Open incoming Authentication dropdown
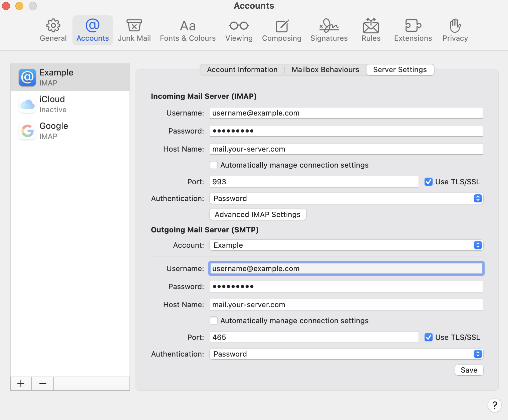508x420 pixels. coord(346,198)
